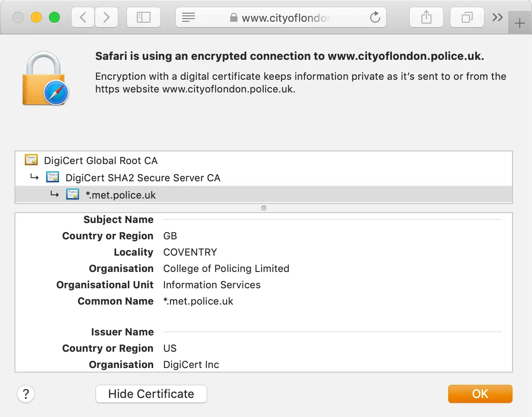
Task: Zoom window with the green button
Action: coord(54,17)
